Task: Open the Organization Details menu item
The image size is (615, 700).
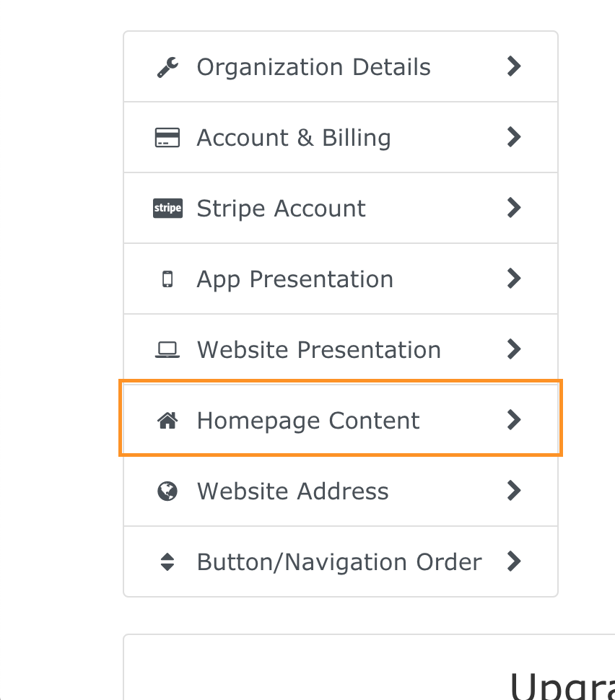Action: (x=313, y=67)
